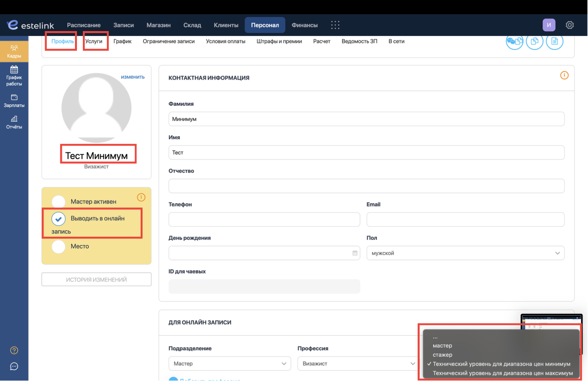Click the ИСТОРИЯ ИЗМЕНЕНИЙ button
This screenshot has height=382, width=588.
(x=96, y=279)
